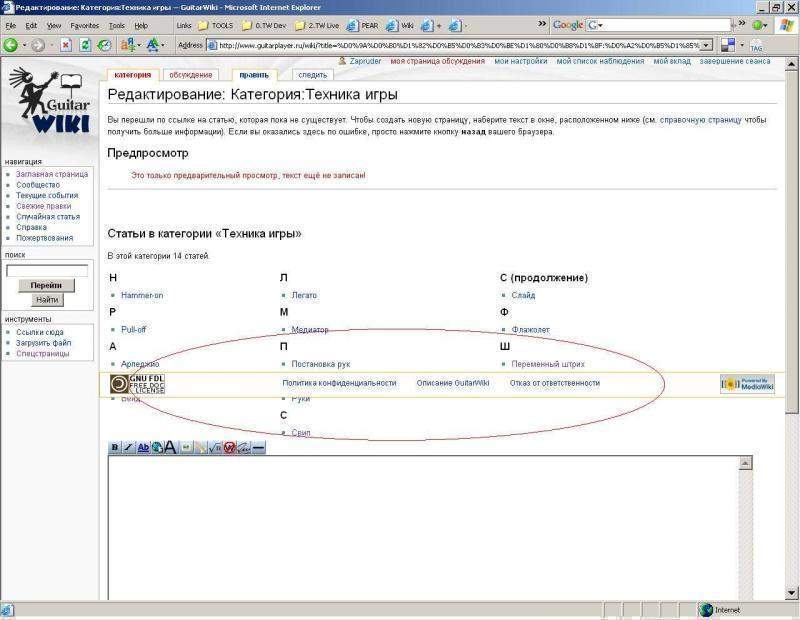
Task: Insert internal link with Ab icon
Action: [143, 448]
